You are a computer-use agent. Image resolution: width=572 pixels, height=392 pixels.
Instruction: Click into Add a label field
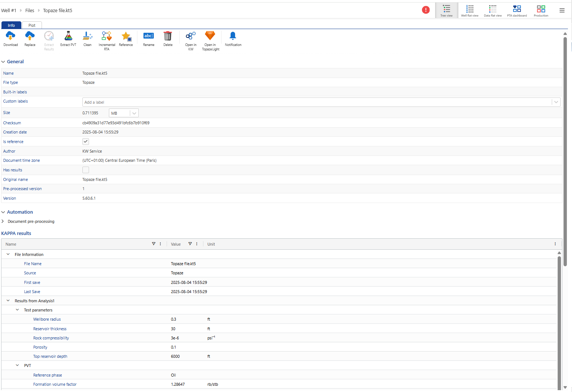(x=317, y=102)
